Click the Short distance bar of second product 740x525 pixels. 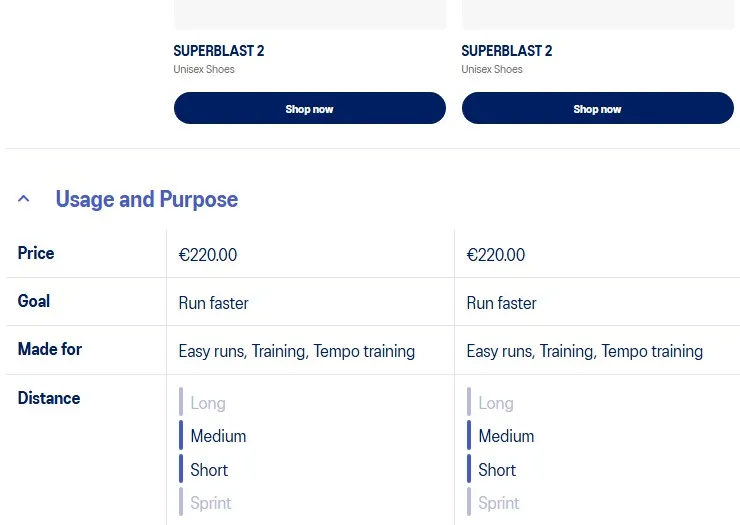[x=469, y=469]
